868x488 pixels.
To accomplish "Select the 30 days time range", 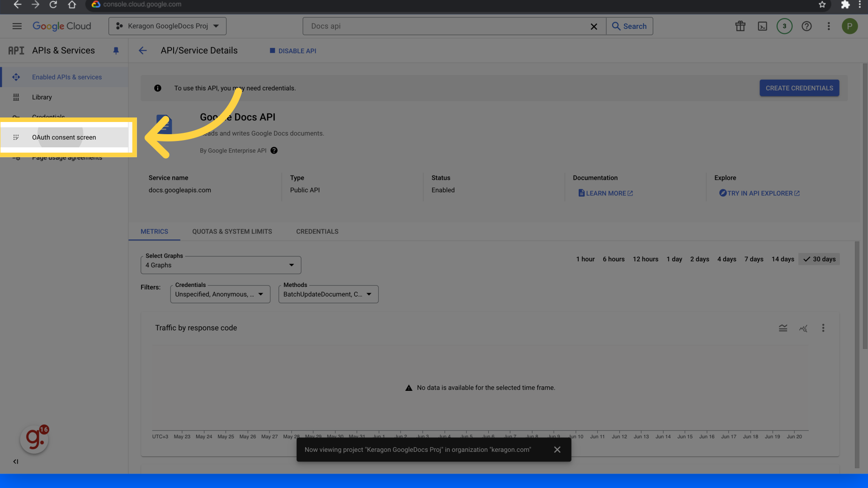I will 819,259.
